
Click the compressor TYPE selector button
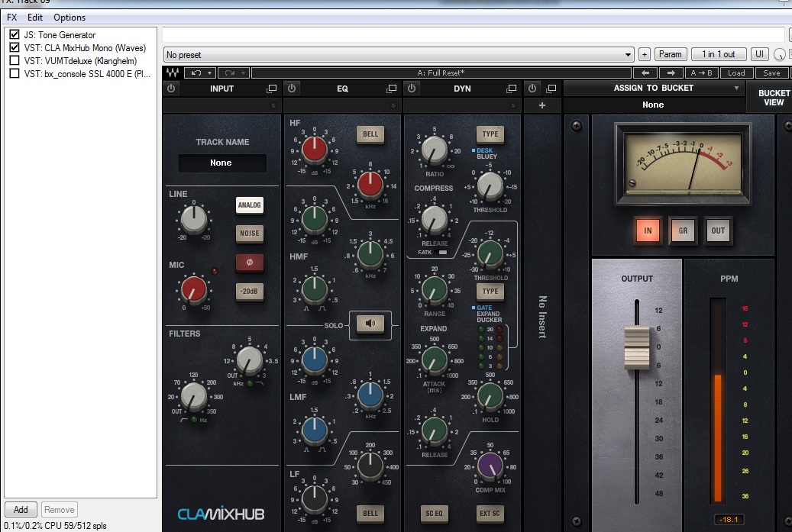click(490, 134)
